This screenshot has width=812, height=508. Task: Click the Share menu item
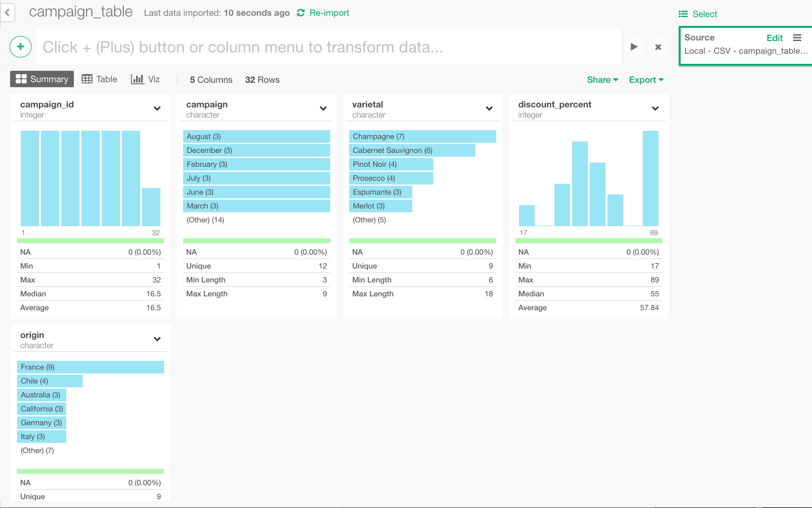click(601, 80)
